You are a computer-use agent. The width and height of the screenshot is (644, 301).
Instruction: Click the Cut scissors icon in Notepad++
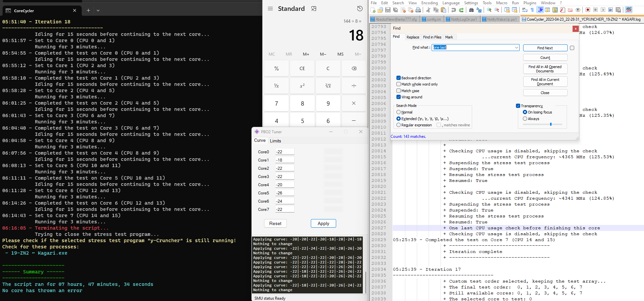[428, 10]
